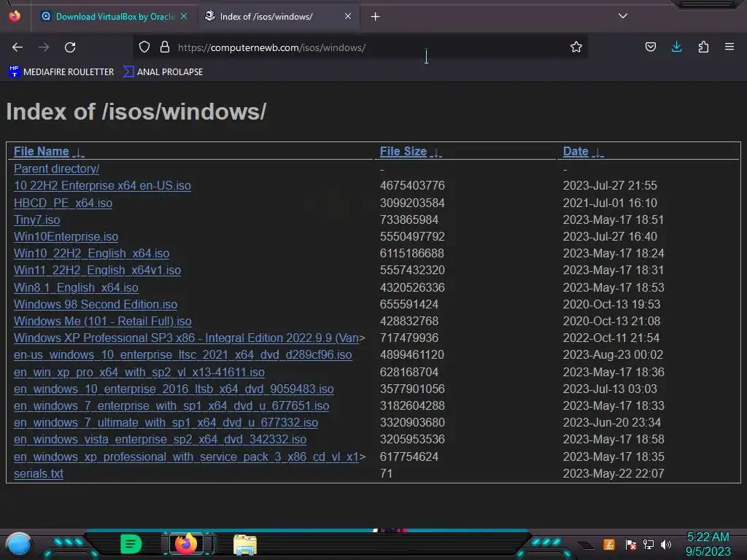Sort listing by File Size header
This screenshot has width=747, height=560.
click(403, 152)
